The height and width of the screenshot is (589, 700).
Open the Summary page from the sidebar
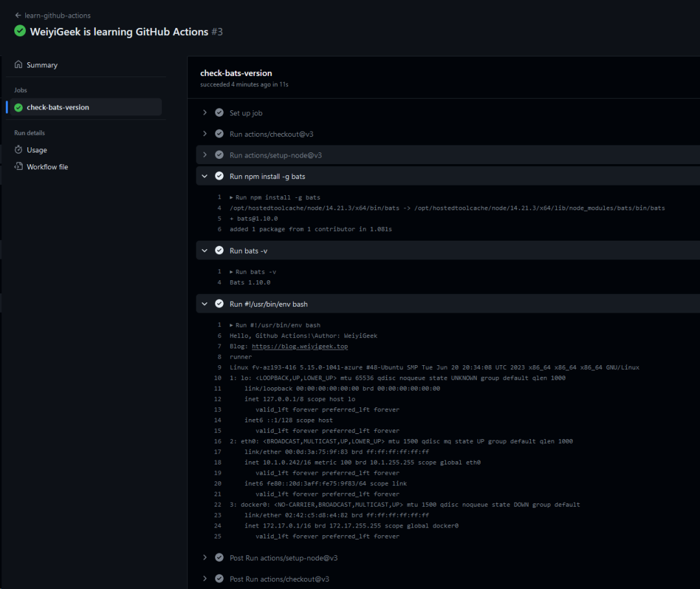click(x=43, y=65)
